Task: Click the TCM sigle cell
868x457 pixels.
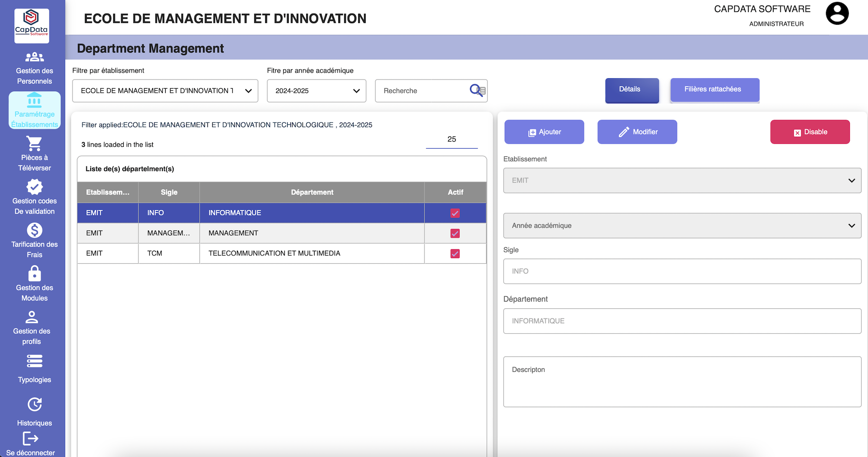Action: point(169,253)
